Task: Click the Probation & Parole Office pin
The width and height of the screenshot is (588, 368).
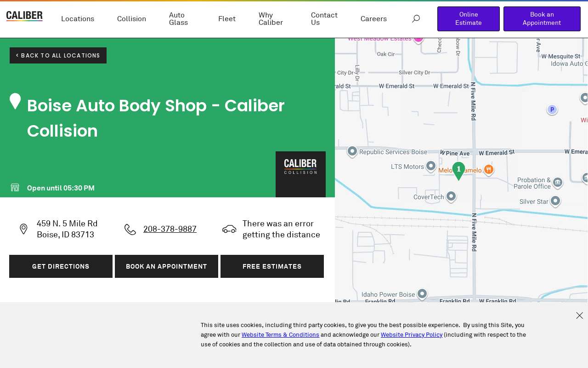Action: tap(558, 183)
